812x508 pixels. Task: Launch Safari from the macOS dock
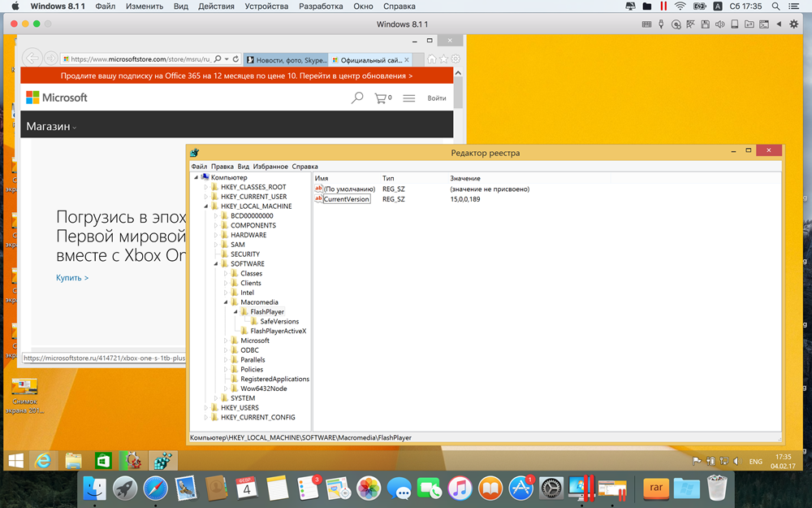pos(155,488)
